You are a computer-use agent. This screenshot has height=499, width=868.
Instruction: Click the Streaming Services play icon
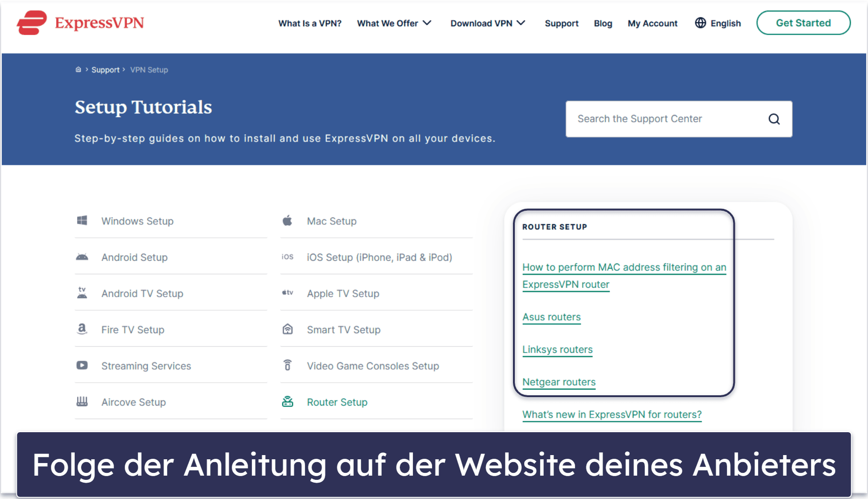[82, 365]
